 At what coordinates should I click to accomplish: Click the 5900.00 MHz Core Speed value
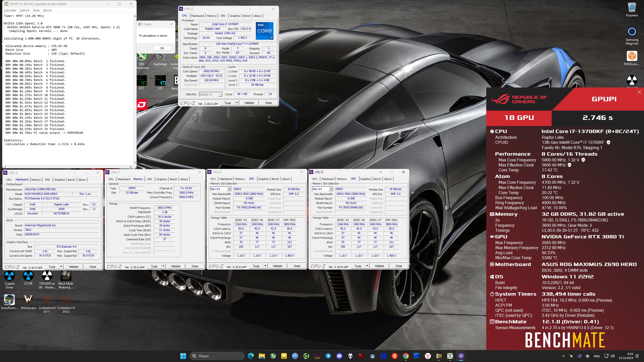211,71
